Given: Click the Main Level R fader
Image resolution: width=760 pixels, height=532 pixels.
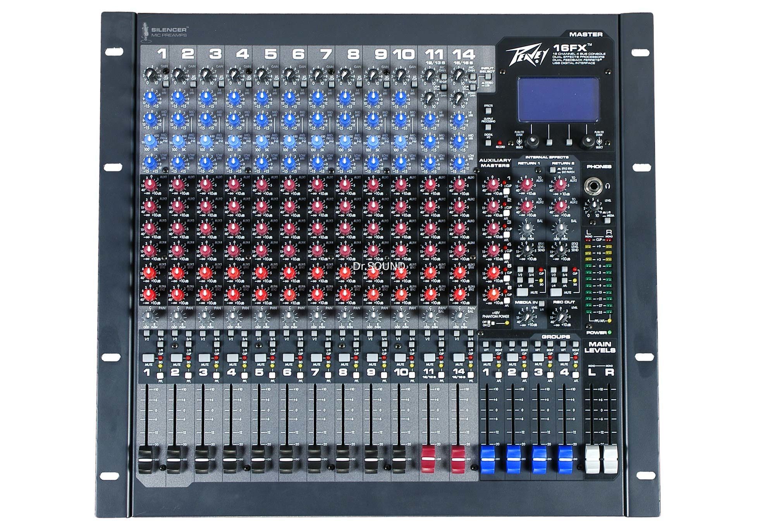Looking at the screenshot, I should 610,460.
